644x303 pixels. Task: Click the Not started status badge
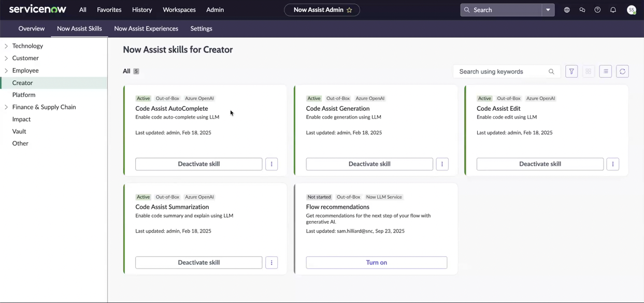(319, 197)
